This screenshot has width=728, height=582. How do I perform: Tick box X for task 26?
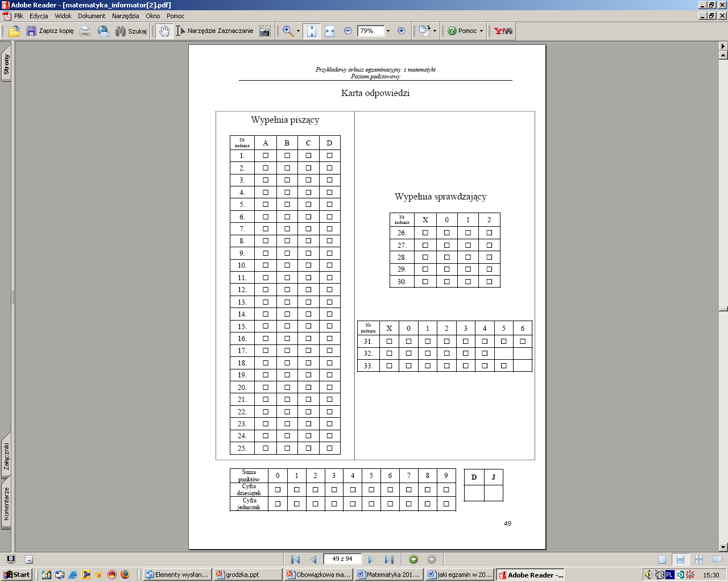425,232
